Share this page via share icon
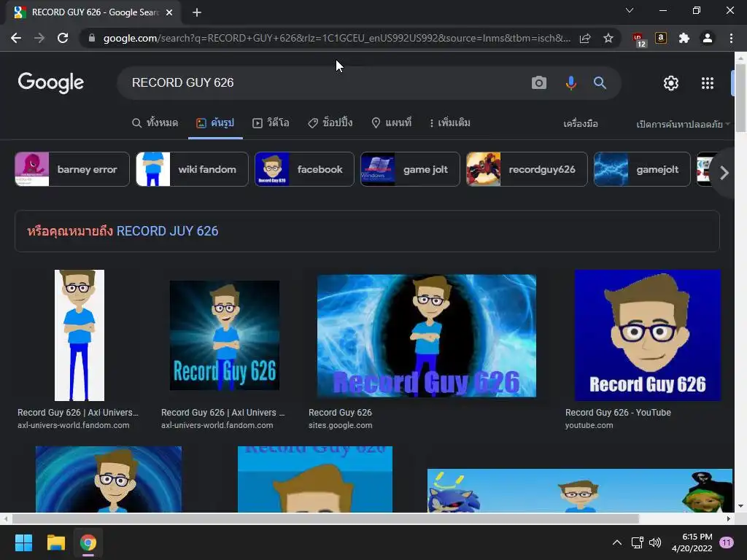The height and width of the screenshot is (560, 747). click(x=585, y=38)
